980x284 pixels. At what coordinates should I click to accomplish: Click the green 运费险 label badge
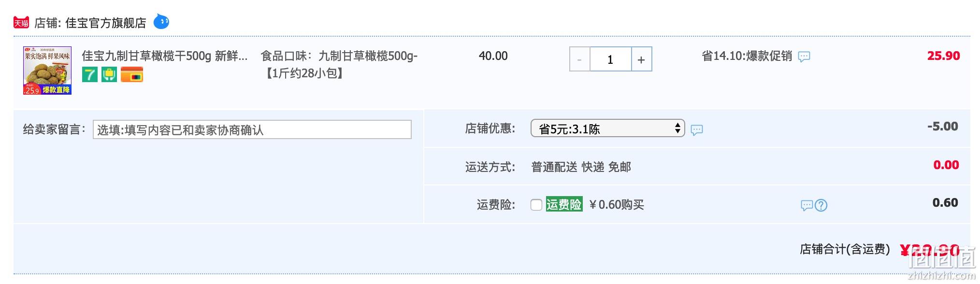tap(564, 204)
